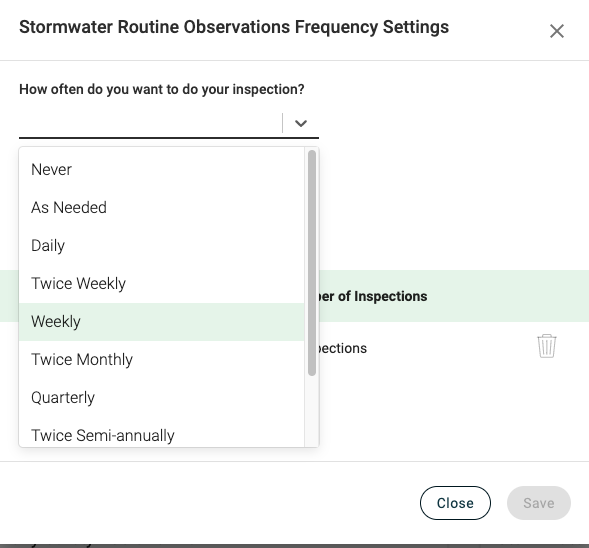589x548 pixels.
Task: Focus the inspection frequency input field
Action: click(150, 123)
